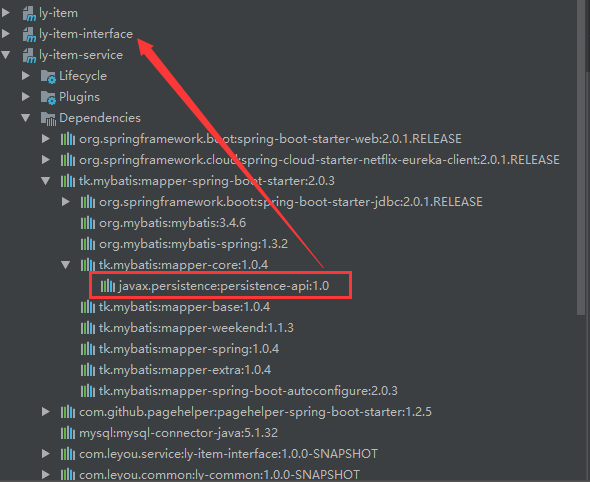Collapse tk.mybatis:mapper-spring-boot-starter:2.0.3 arrow

(46, 181)
